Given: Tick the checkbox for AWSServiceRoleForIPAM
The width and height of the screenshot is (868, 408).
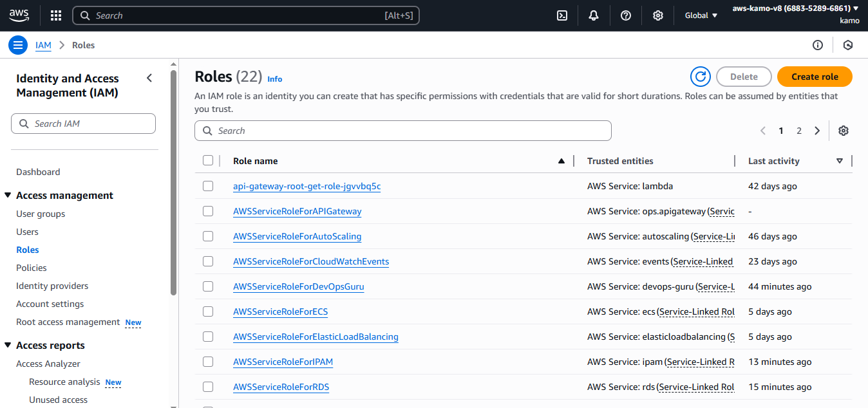Looking at the screenshot, I should click(208, 362).
